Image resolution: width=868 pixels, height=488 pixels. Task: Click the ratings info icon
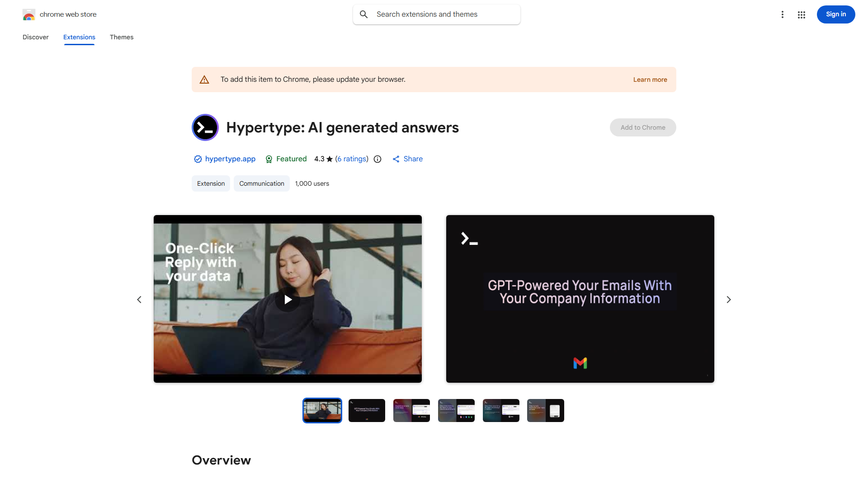pyautogui.click(x=377, y=159)
